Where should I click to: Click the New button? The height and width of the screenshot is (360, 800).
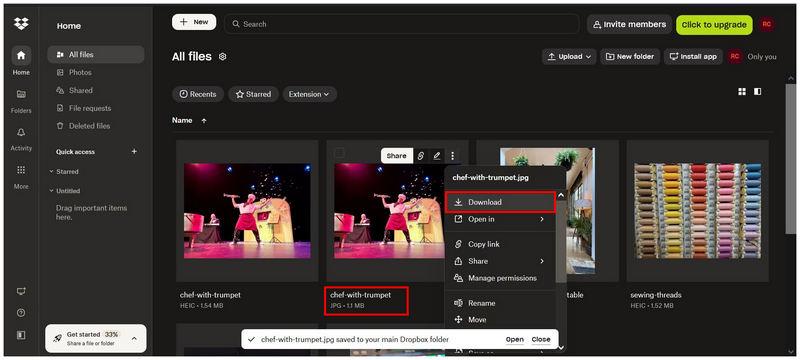[194, 22]
